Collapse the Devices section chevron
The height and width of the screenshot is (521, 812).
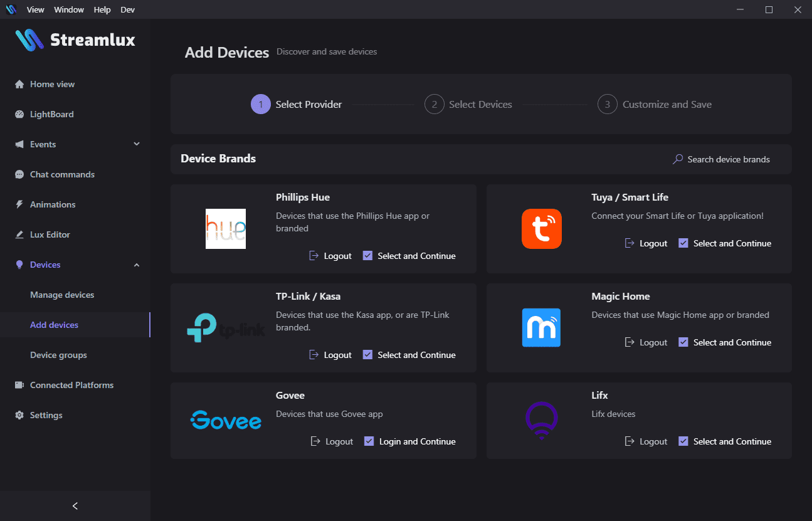click(x=137, y=265)
